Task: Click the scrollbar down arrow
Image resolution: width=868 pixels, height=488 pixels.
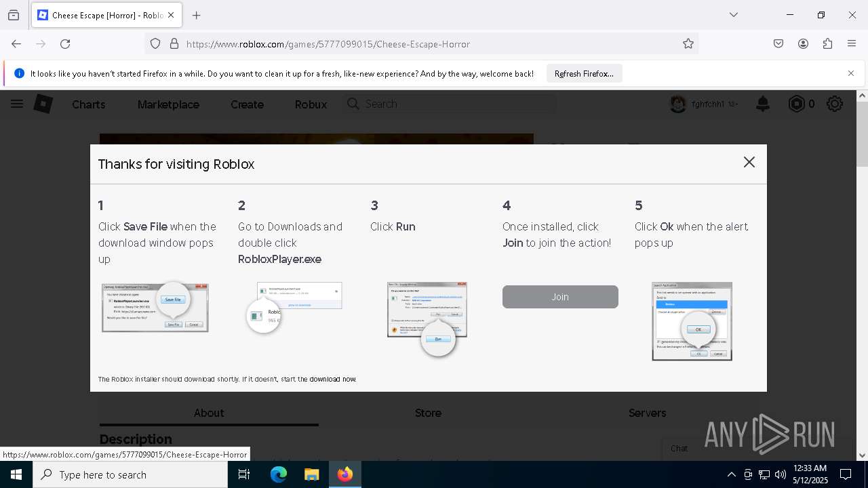Action: pos(862,455)
